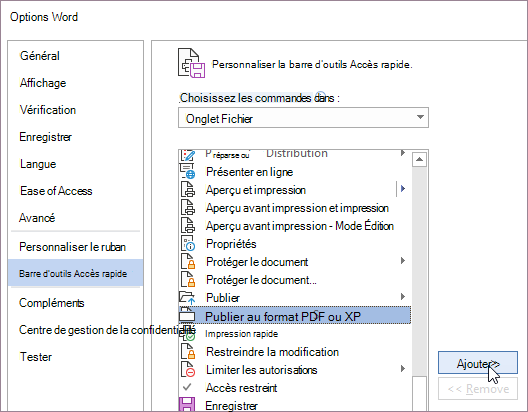Click the purple Enregistrer floppy disk icon

(187, 405)
